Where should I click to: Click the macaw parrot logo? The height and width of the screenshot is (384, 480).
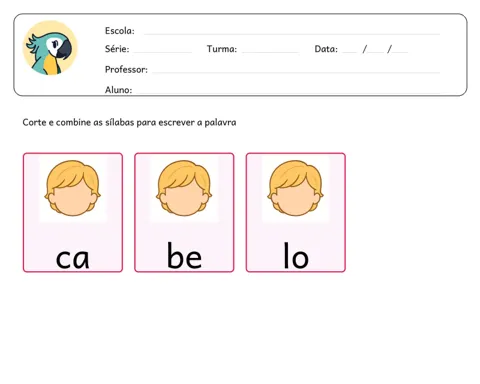50,48
